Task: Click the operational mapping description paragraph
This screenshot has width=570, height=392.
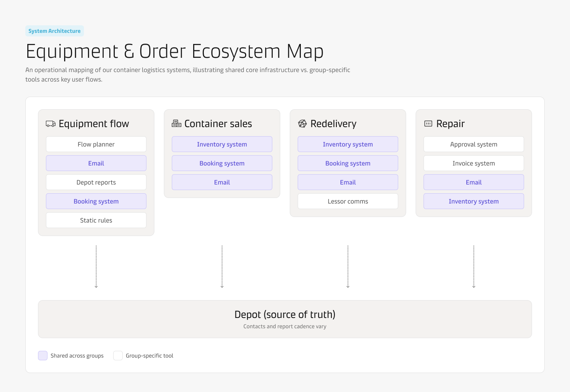Action: [188, 74]
